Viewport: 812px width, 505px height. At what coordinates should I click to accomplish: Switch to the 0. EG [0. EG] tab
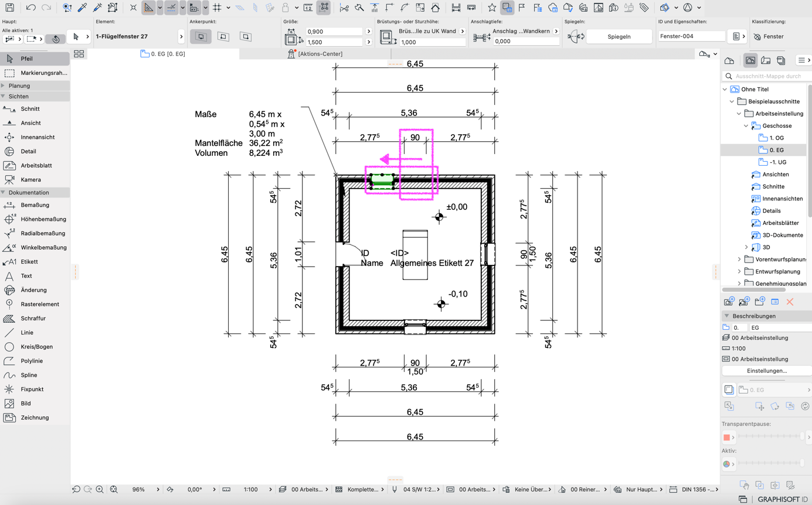163,54
